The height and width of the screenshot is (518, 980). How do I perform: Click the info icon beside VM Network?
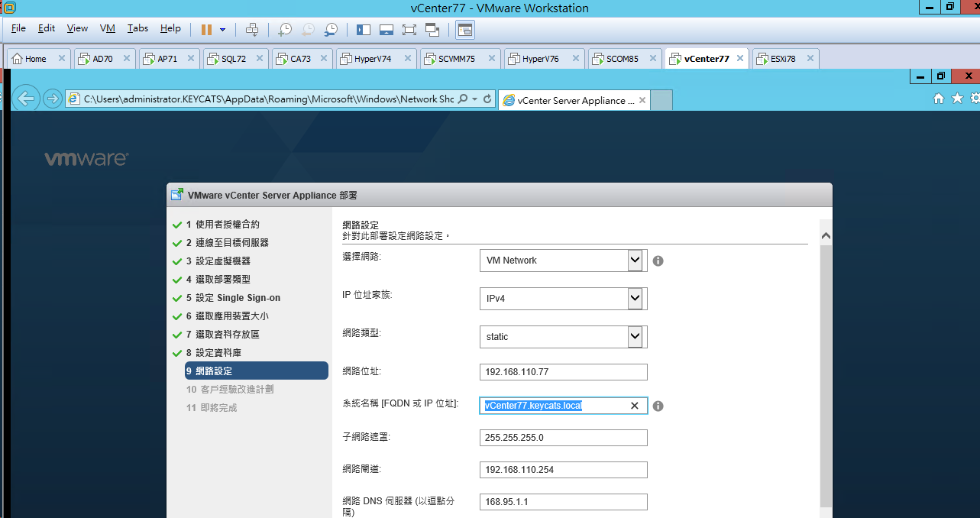pos(658,261)
